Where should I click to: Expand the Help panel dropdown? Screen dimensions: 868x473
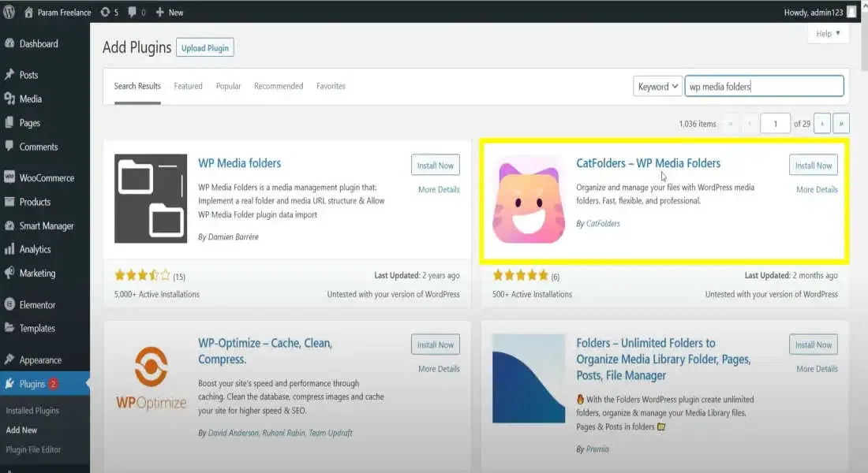coord(828,34)
